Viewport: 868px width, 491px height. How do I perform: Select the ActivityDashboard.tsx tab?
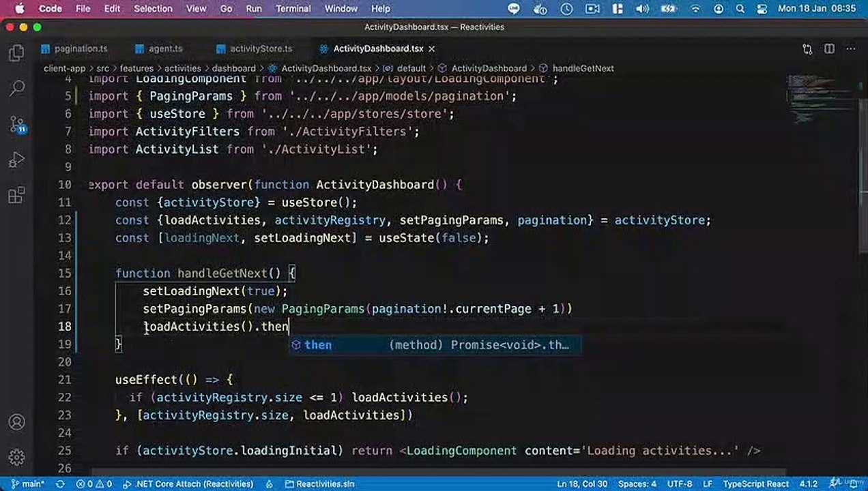(379, 49)
